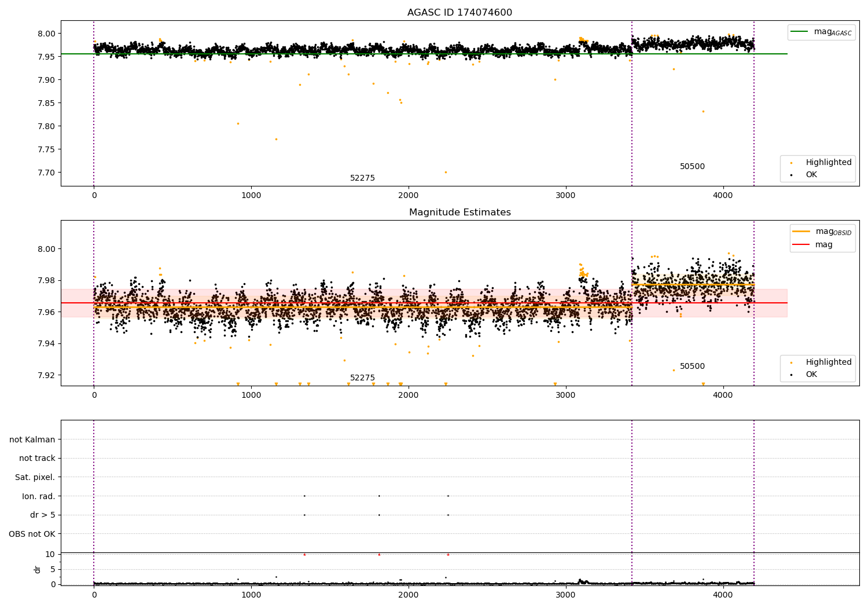The height and width of the screenshot is (608, 868).
Task: Click the "OBS not OK" axis label
Action: point(32,534)
